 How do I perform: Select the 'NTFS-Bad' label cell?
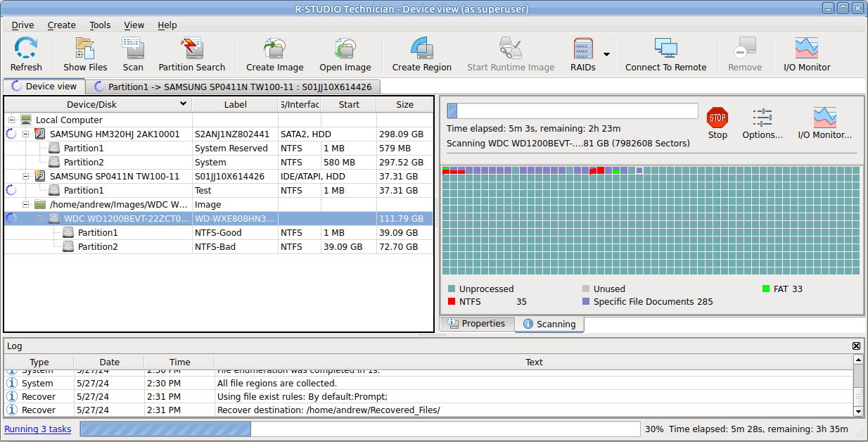pyautogui.click(x=235, y=246)
